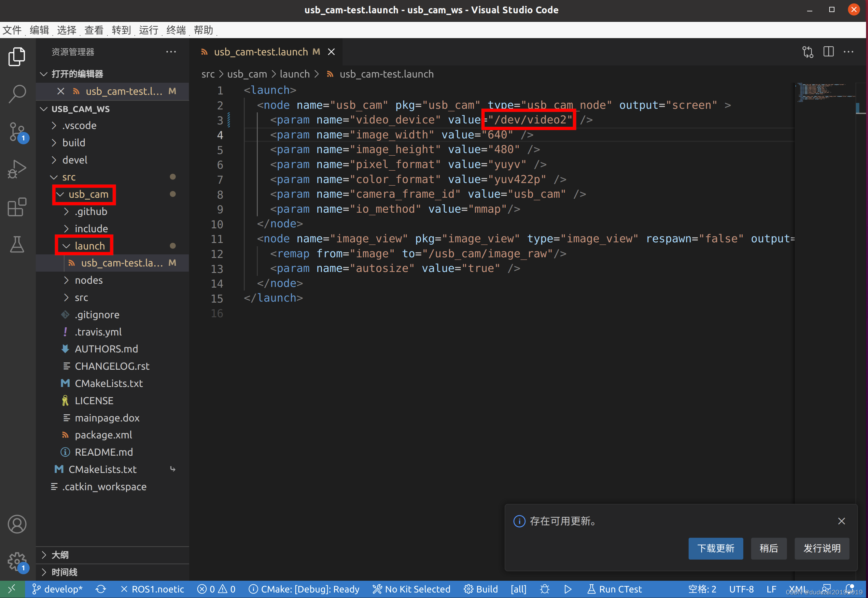Expand the build folder
Image resolution: width=868 pixels, height=598 pixels.
tap(112, 143)
